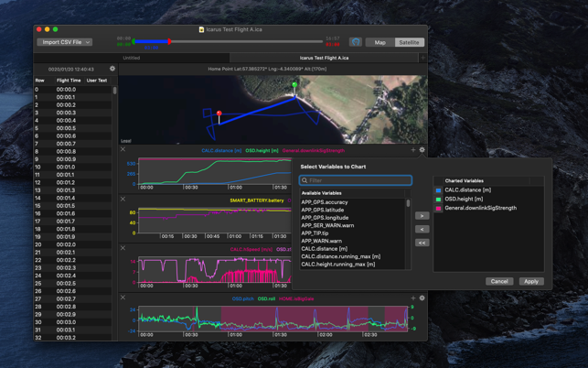Focus the Filter search field
Image resolution: width=588 pixels, height=368 pixels.
click(356, 180)
